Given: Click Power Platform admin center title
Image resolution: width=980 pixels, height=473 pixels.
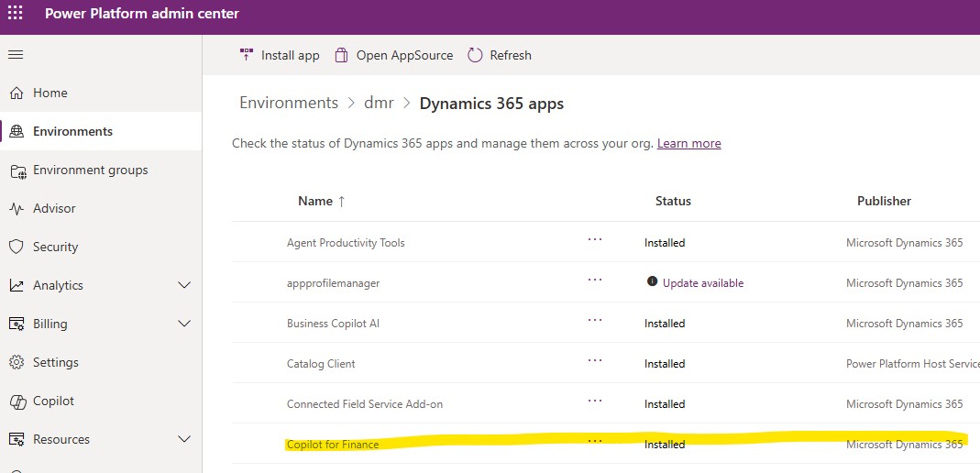Looking at the screenshot, I should [142, 13].
